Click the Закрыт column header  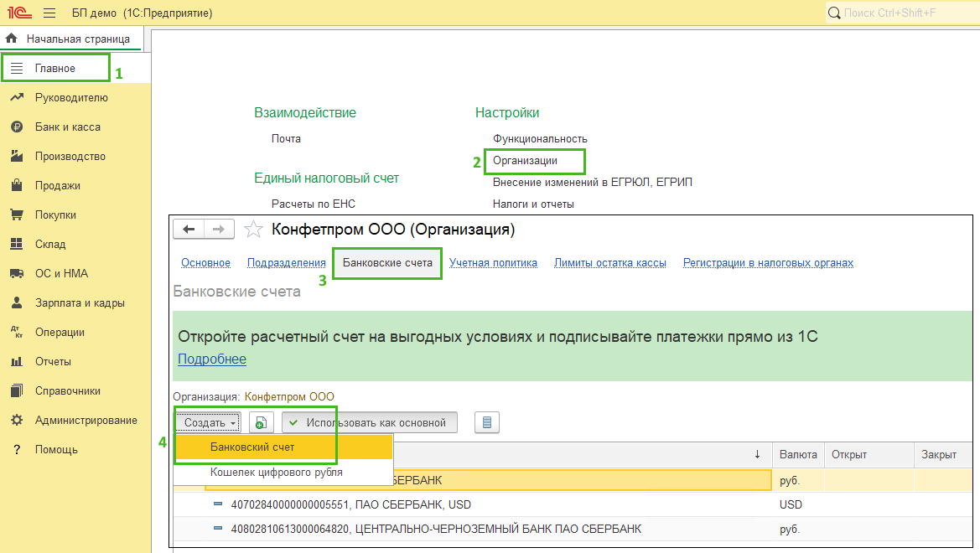[944, 454]
